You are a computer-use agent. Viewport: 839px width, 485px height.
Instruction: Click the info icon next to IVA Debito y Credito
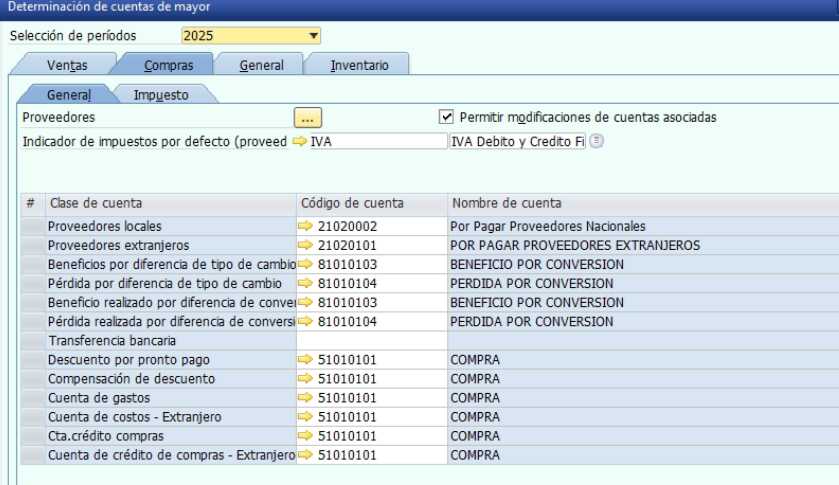pos(596,142)
